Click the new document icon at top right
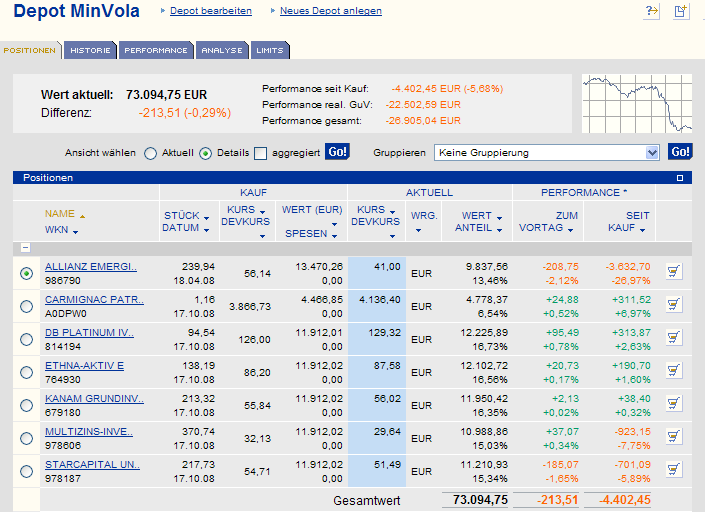705x512 pixels. click(680, 11)
